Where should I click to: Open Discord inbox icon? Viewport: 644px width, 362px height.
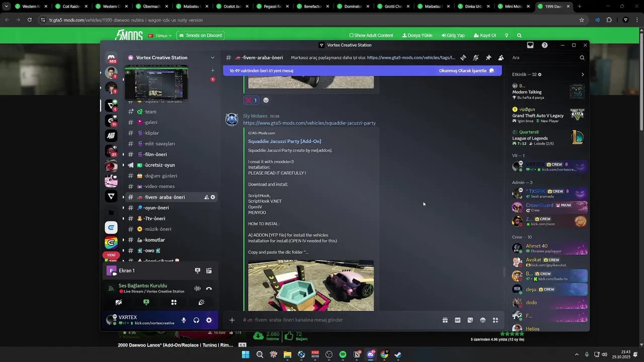click(x=530, y=45)
